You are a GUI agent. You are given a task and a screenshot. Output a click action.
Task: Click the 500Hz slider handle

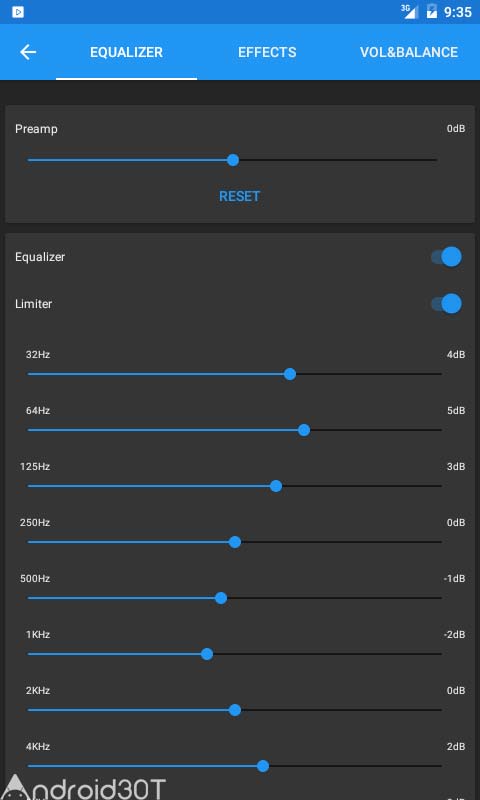(221, 598)
